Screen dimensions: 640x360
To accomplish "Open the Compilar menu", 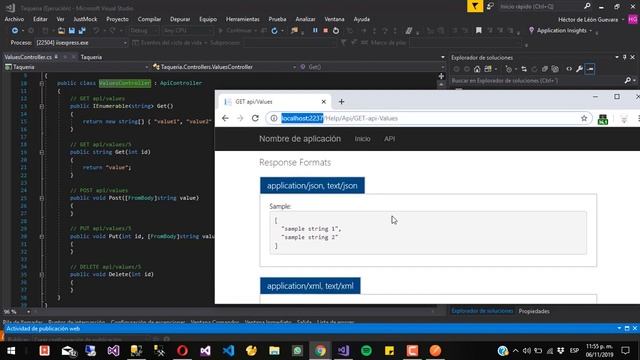I will 149,19.
